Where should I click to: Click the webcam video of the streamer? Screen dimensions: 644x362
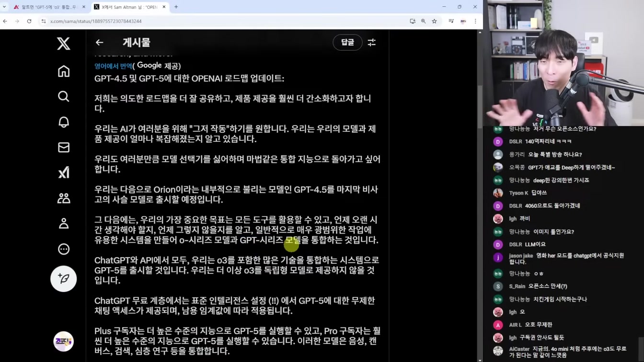[563, 63]
